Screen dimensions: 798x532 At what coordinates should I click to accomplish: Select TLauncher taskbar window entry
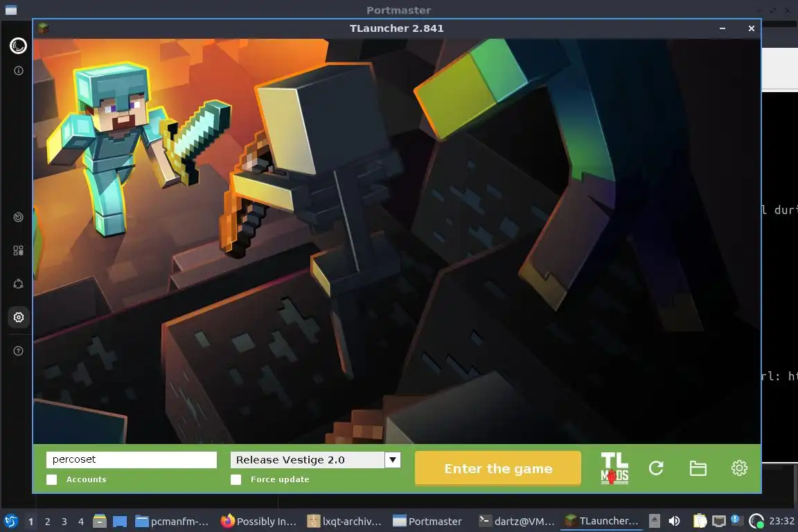tap(601, 522)
